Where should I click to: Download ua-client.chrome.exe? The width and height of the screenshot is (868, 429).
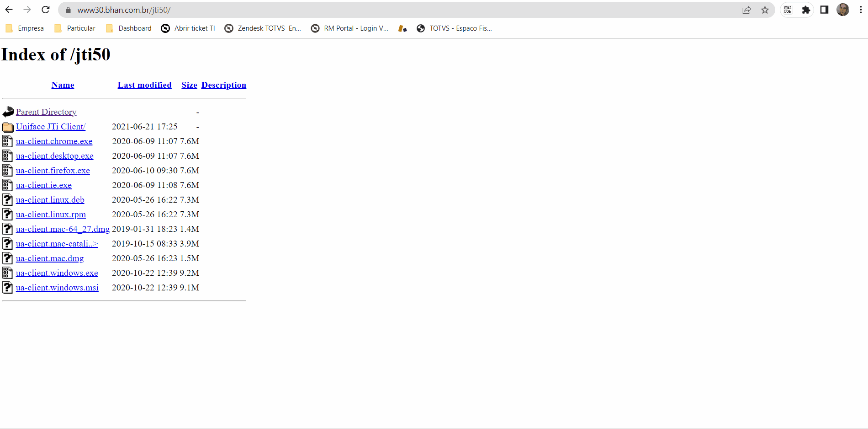[54, 141]
